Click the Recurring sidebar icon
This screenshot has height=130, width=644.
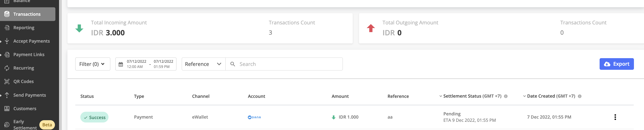coord(7,68)
